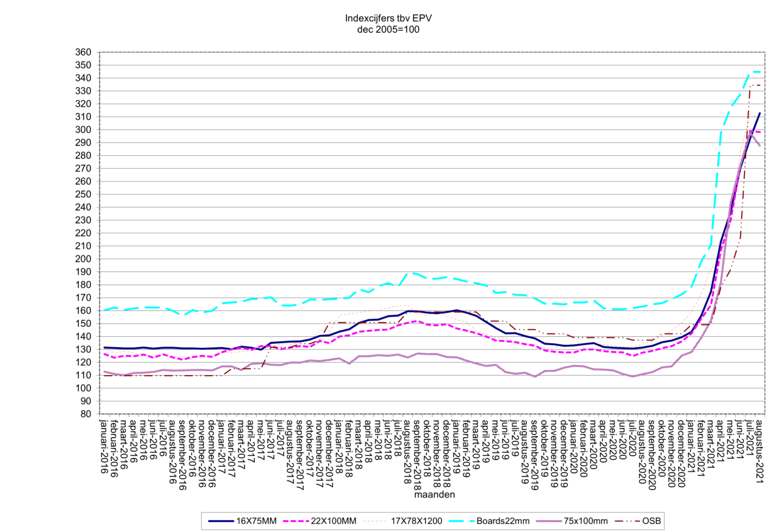This screenshot has width=772, height=532.
Task: Click the 17X78X1200 legend text
Action: (416, 521)
